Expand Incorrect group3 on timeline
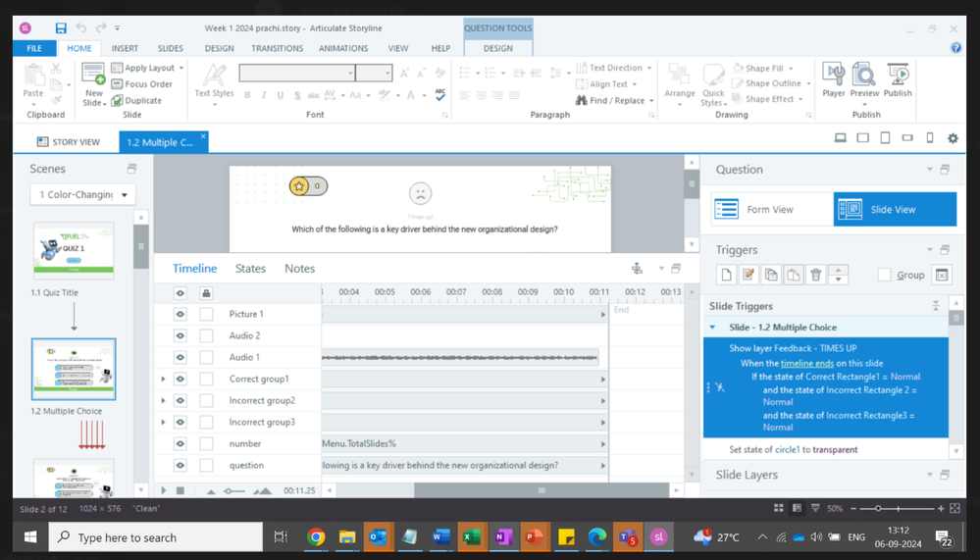 [x=163, y=422]
